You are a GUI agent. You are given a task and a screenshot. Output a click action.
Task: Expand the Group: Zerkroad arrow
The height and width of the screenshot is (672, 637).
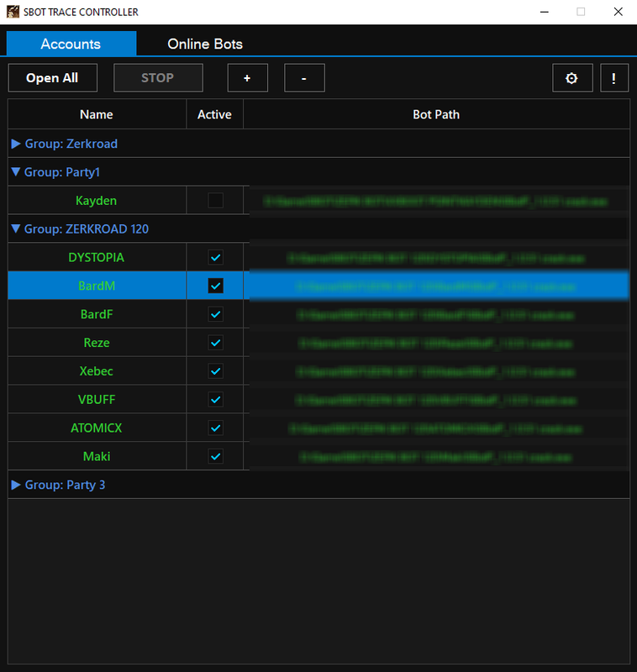coord(16,144)
